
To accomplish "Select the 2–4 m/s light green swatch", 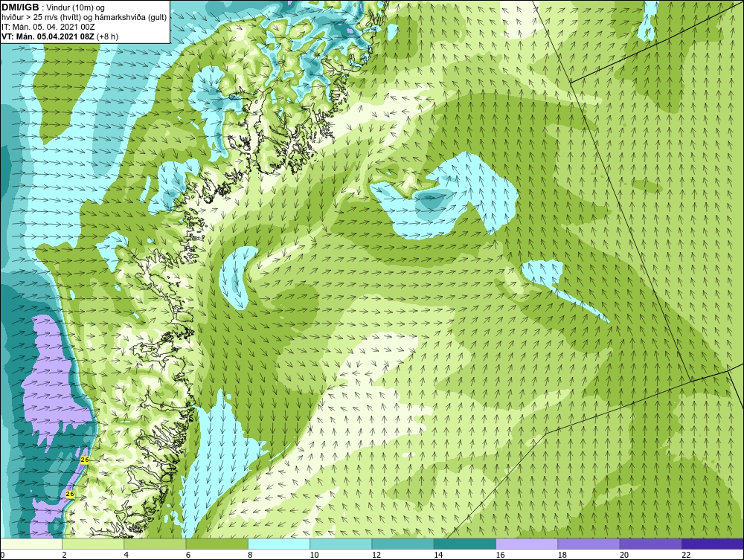I will pyautogui.click(x=93, y=544).
